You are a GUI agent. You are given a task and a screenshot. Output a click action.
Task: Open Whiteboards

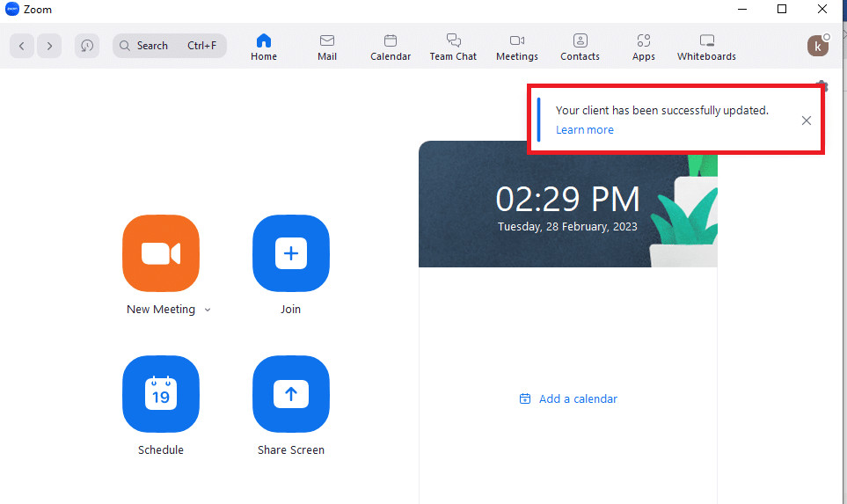pos(706,47)
